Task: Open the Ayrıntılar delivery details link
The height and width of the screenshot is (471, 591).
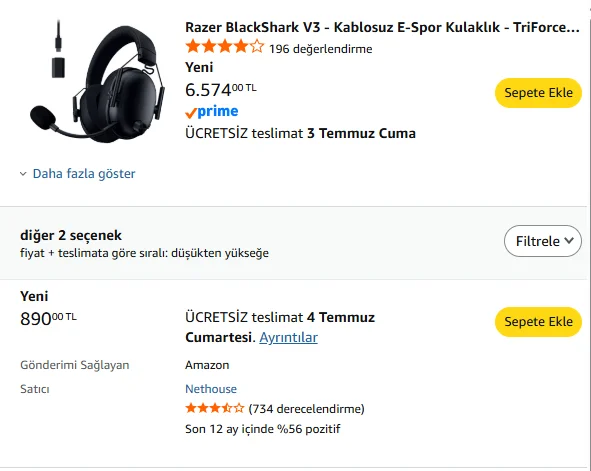Action: (x=288, y=337)
